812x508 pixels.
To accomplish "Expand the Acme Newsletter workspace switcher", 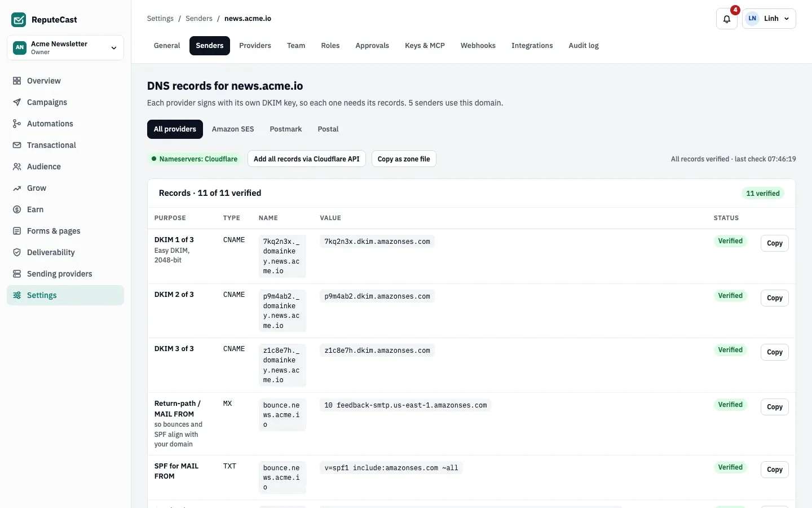I will pyautogui.click(x=65, y=47).
